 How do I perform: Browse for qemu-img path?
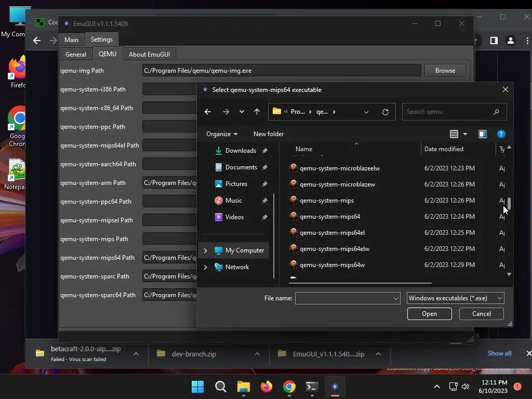coord(445,71)
